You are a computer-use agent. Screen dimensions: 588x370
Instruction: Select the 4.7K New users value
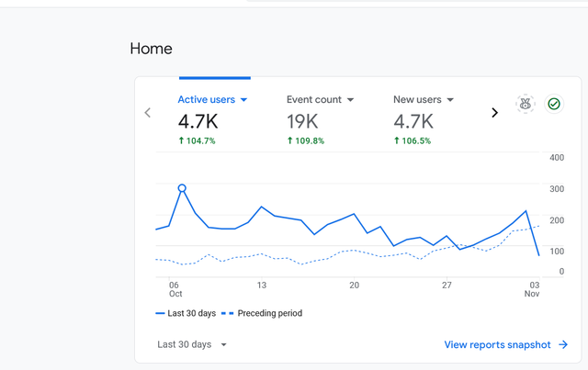[413, 121]
